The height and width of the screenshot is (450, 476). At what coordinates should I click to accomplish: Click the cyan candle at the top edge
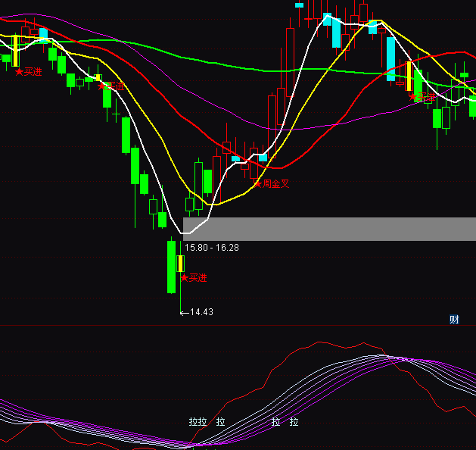[x=299, y=5]
